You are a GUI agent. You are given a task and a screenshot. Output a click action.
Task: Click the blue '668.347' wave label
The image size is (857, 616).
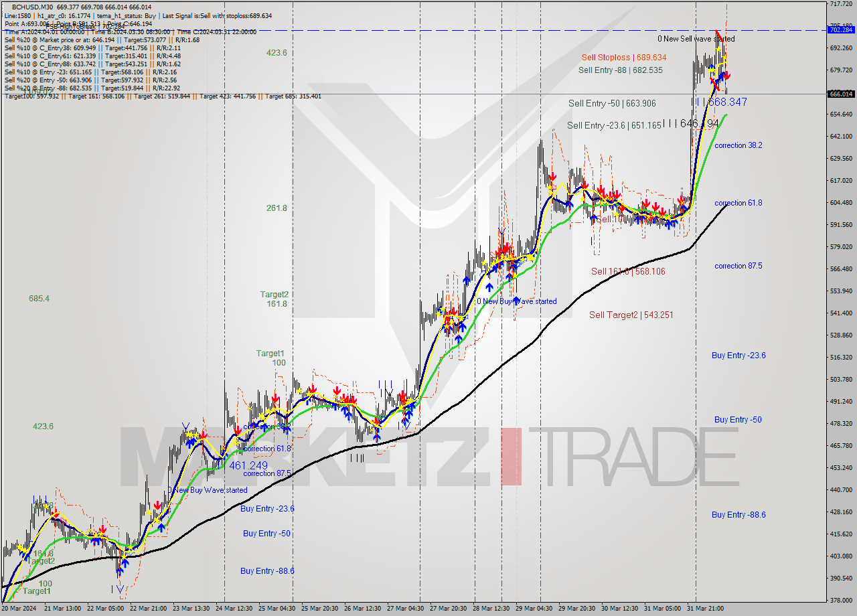727,102
